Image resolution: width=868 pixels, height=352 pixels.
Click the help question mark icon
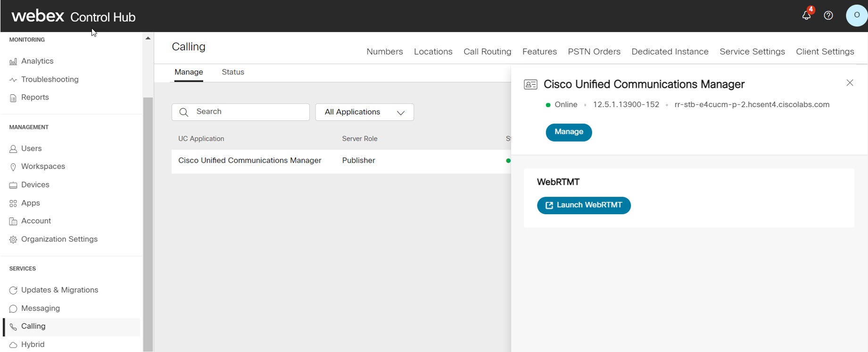[828, 16]
